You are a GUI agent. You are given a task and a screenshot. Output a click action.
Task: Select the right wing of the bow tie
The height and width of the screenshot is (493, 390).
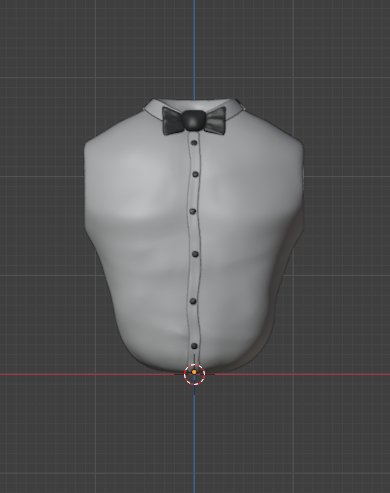coord(215,121)
